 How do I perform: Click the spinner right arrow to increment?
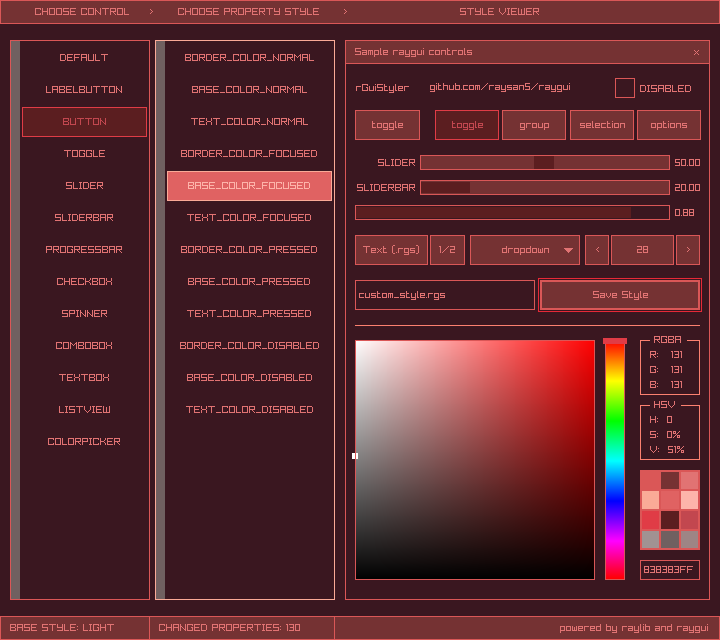tap(688, 250)
